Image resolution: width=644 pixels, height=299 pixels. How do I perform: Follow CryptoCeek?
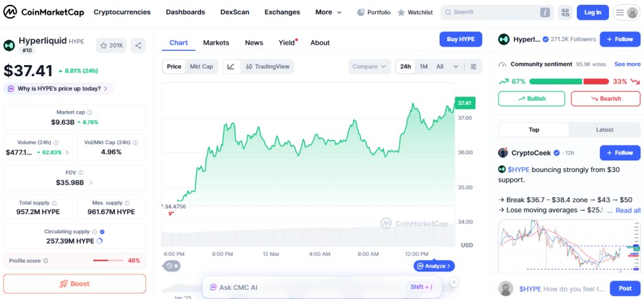(620, 153)
